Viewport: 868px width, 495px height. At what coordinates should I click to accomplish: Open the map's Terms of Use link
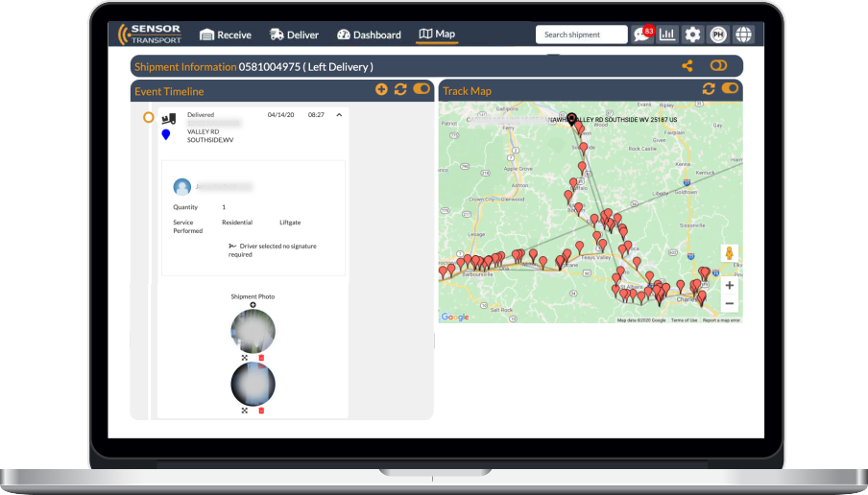click(x=684, y=320)
